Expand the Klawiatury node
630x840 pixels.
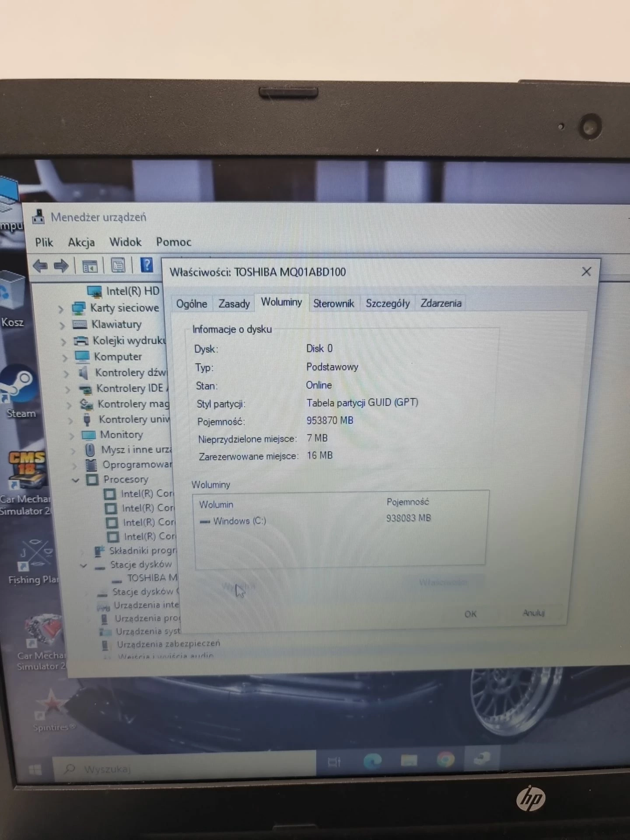click(62, 325)
